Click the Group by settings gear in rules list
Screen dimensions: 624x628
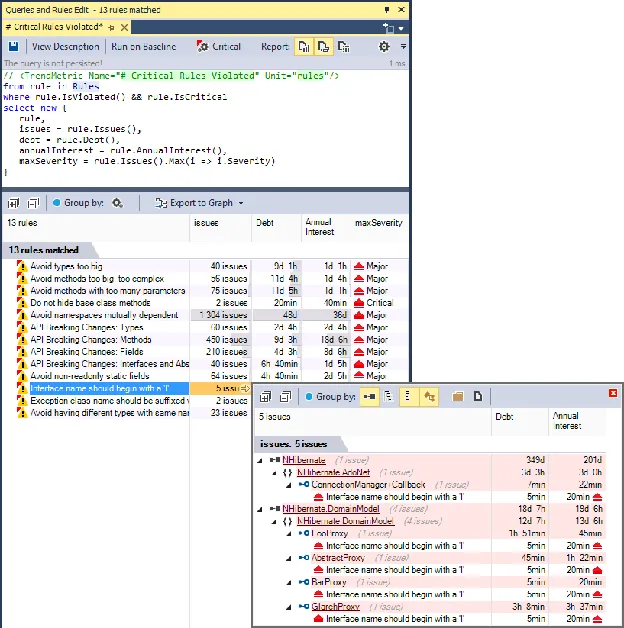[117, 203]
